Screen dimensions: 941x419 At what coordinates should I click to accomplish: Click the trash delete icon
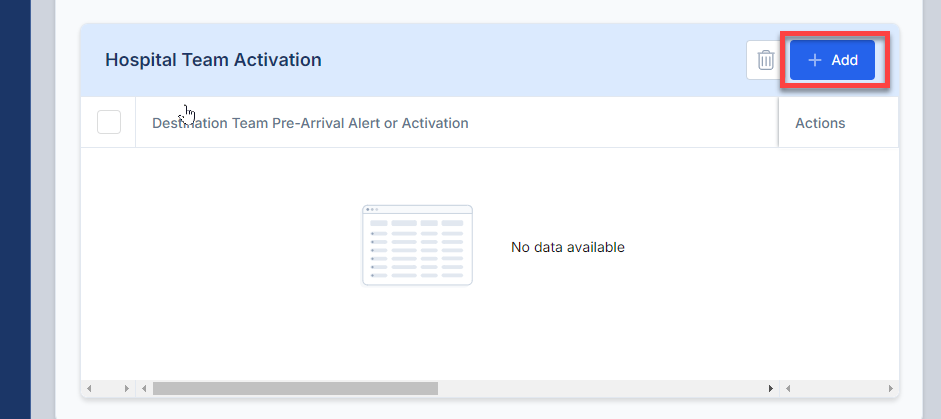[x=765, y=60]
